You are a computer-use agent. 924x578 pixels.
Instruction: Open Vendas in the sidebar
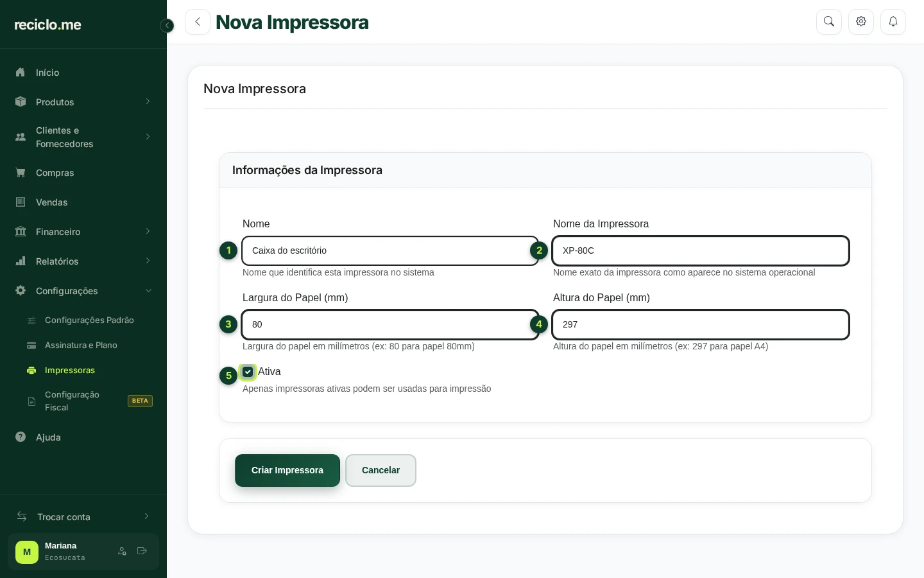pyautogui.click(x=83, y=202)
